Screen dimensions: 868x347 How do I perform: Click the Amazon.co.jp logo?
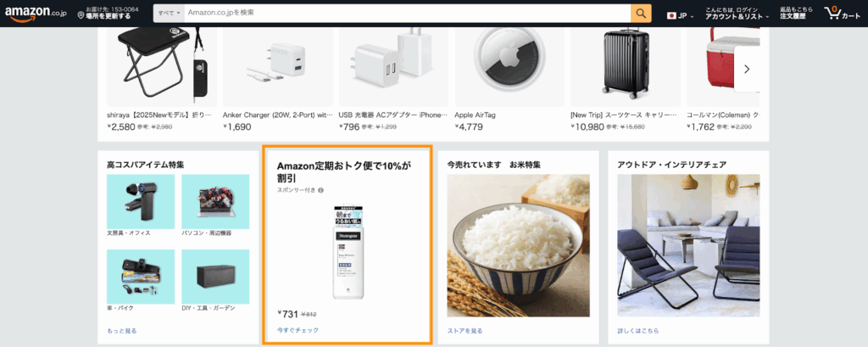(36, 14)
